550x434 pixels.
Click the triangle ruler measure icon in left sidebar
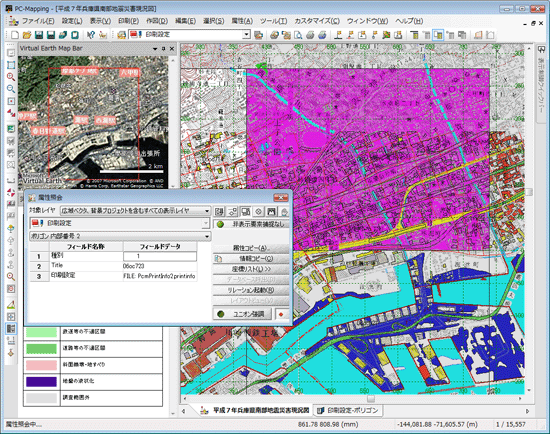click(x=11, y=305)
